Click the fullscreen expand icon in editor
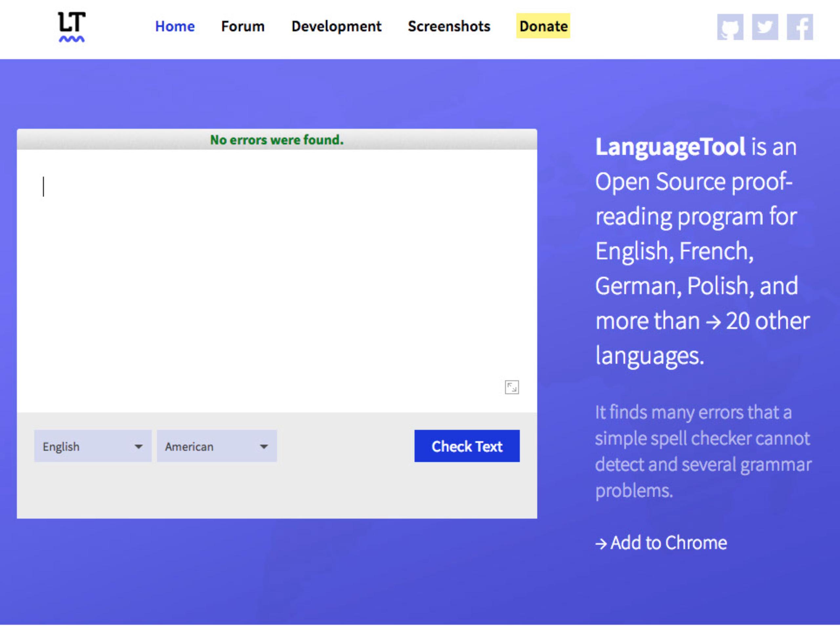This screenshot has height=630, width=840. tap(512, 387)
